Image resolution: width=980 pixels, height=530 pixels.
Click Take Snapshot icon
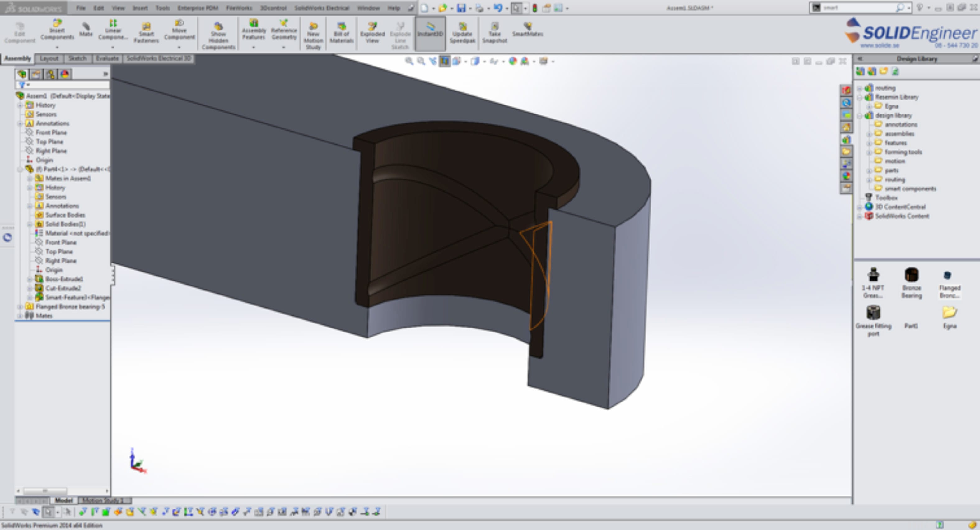pyautogui.click(x=494, y=32)
